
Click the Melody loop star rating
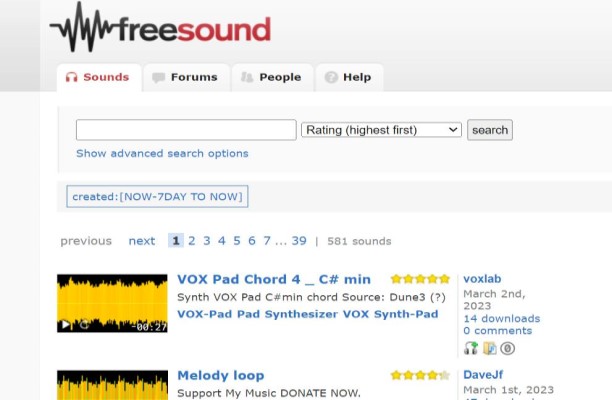click(420, 376)
